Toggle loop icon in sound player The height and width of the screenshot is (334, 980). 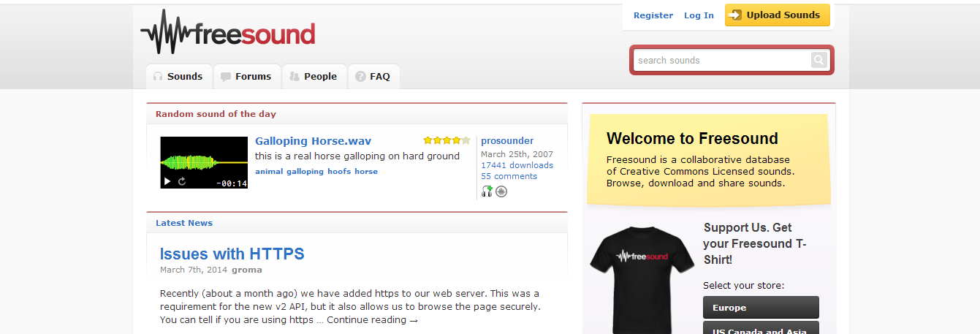point(182,181)
